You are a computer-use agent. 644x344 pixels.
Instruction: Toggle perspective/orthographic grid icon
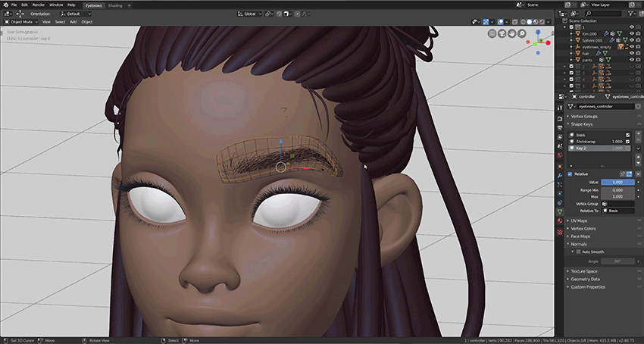pos(492,33)
